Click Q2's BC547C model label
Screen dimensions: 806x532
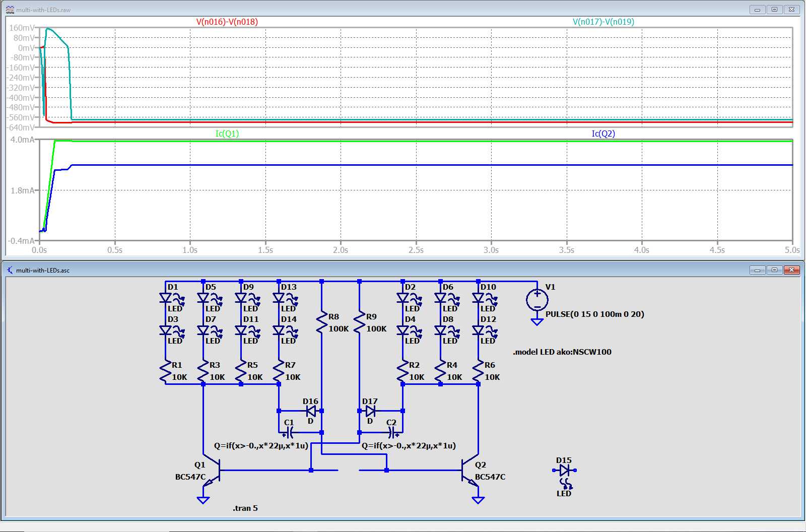pyautogui.click(x=490, y=477)
